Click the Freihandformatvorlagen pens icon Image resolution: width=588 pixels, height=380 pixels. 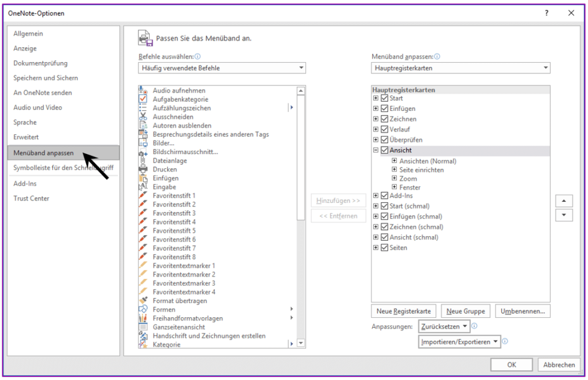143,318
